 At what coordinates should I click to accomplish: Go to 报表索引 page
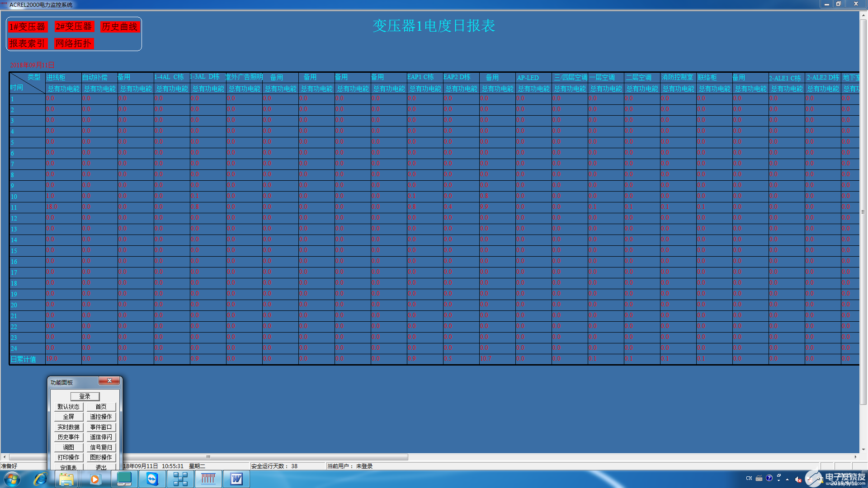point(27,43)
